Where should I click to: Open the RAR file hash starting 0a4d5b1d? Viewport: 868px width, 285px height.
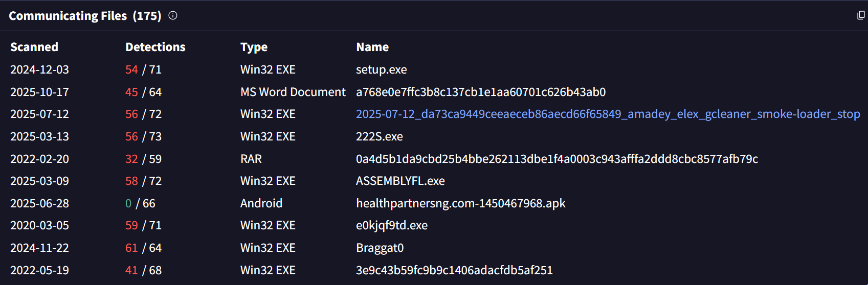[557, 159]
